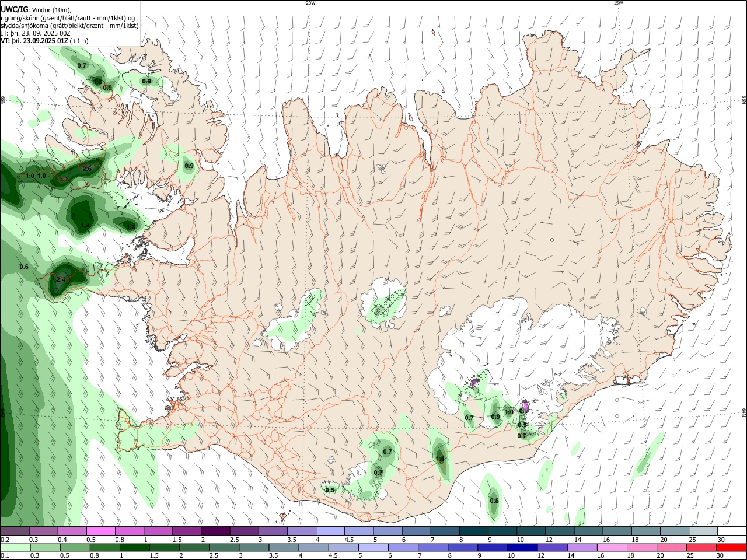Click the 0.6 precipitation value off the west coast
Viewport: 747px width, 560px height.
click(x=24, y=267)
